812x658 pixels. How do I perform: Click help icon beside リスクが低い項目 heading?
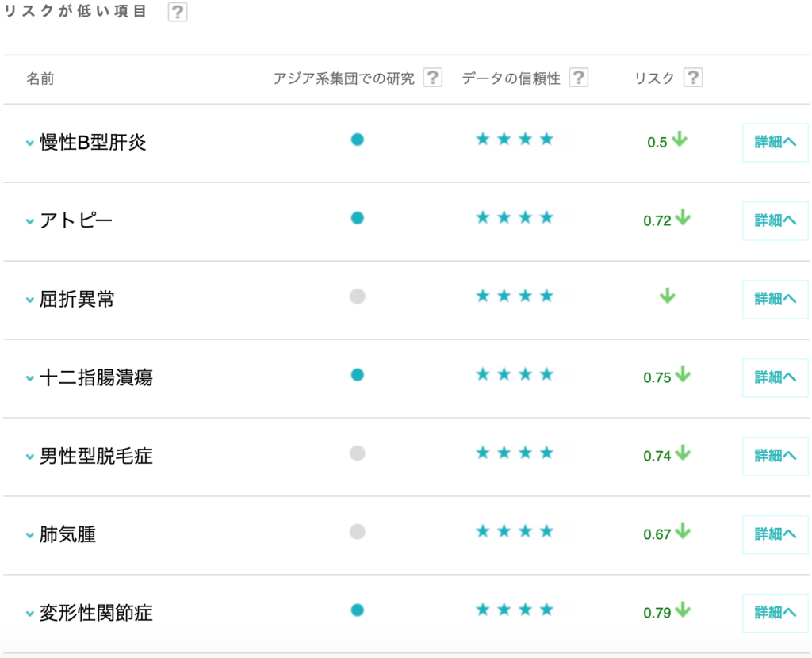178,13
